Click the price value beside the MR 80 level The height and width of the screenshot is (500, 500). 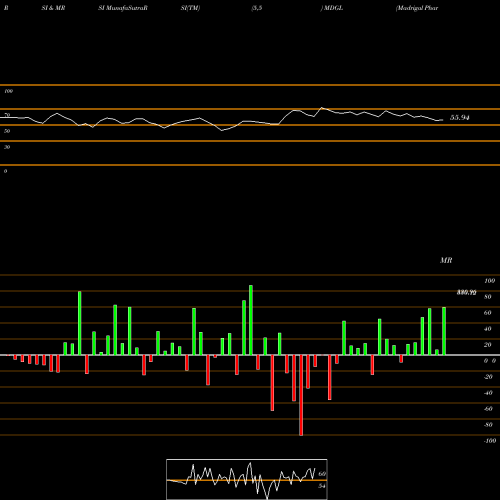pos(466,293)
